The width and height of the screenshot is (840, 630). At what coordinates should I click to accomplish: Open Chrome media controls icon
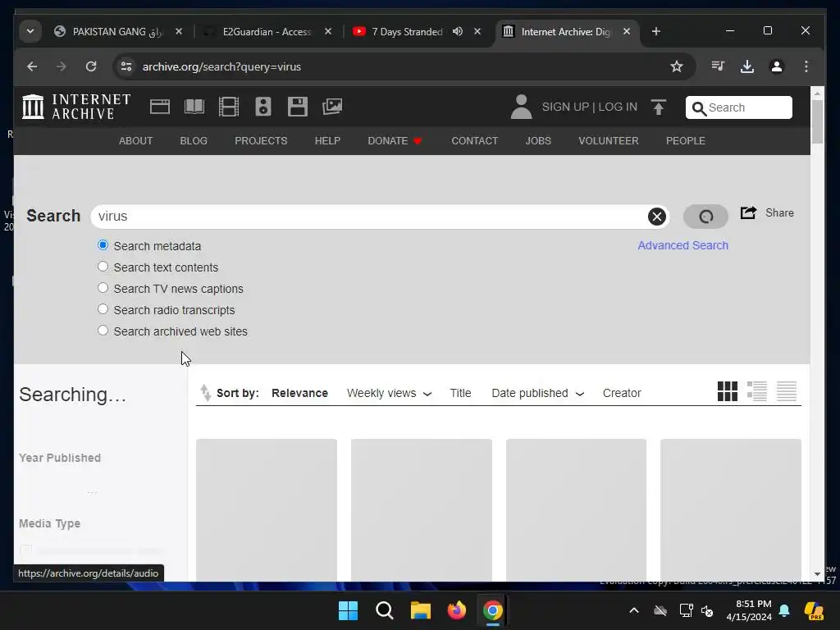pos(718,66)
